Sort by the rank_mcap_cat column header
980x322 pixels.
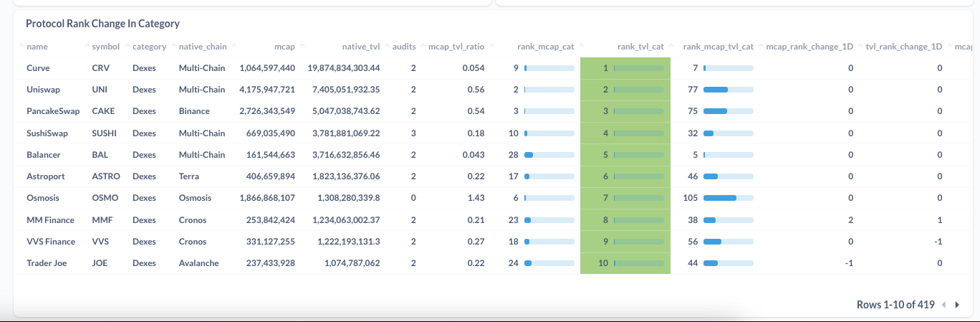point(545,47)
